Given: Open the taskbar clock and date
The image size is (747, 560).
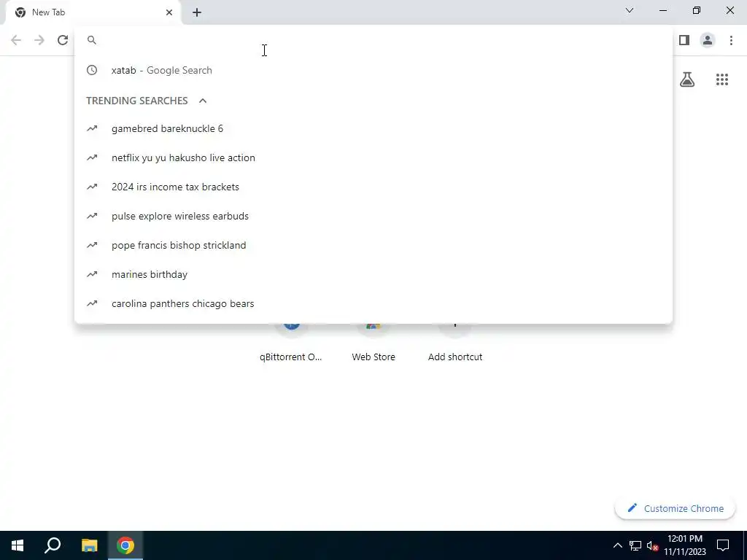Looking at the screenshot, I should pyautogui.click(x=685, y=545).
